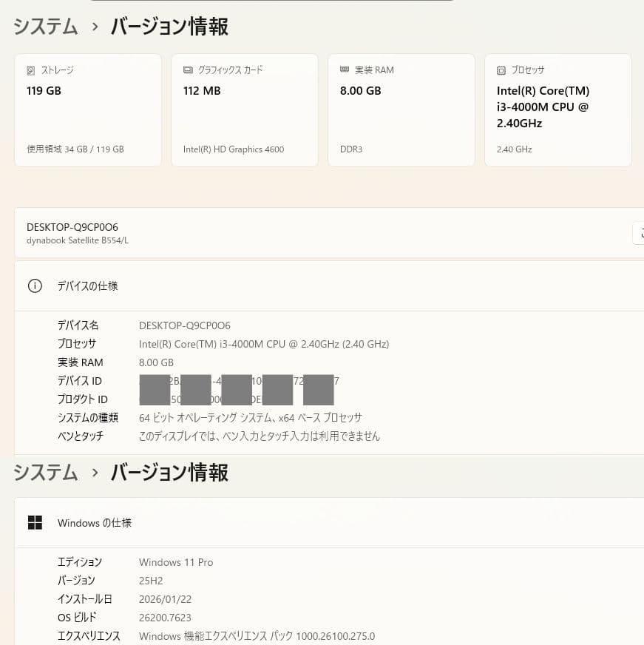Click the lower バージョン情報 page title
Image resolution: width=644 pixels, height=645 pixels.
tap(169, 472)
